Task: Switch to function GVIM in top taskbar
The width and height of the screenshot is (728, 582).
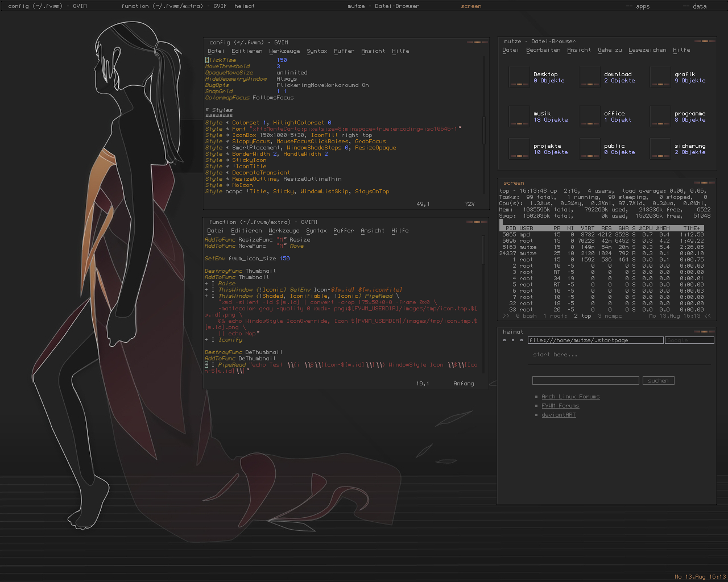Action: click(x=173, y=6)
